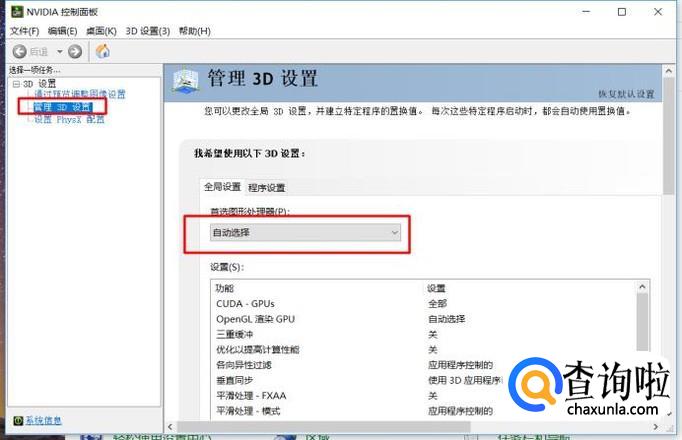The width and height of the screenshot is (682, 440).
Task: Select 通过预览调整图像设置 in task tree
Action: click(80, 94)
